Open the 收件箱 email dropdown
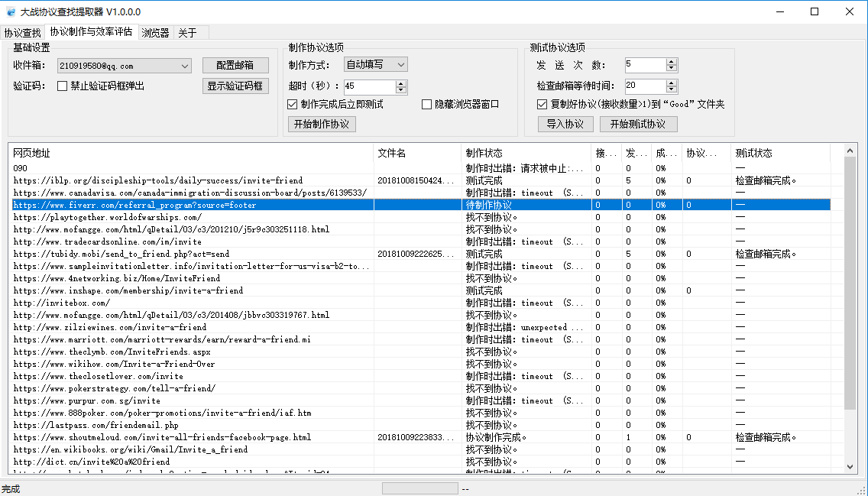 pyautogui.click(x=185, y=66)
